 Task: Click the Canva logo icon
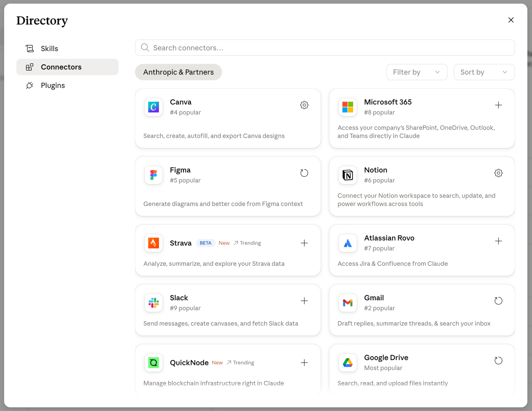tap(154, 107)
